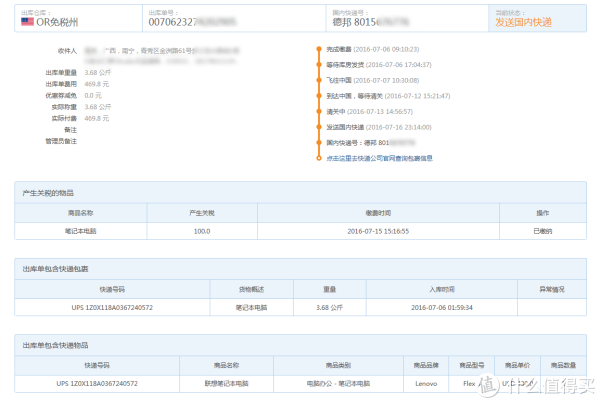
Task: Click the 产生关税 column header
Action: pos(202,213)
